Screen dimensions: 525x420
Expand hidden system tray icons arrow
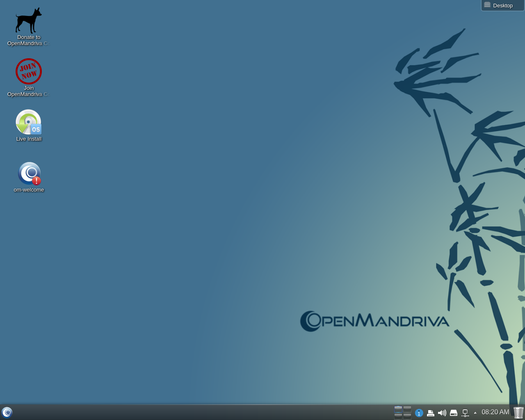(x=475, y=413)
